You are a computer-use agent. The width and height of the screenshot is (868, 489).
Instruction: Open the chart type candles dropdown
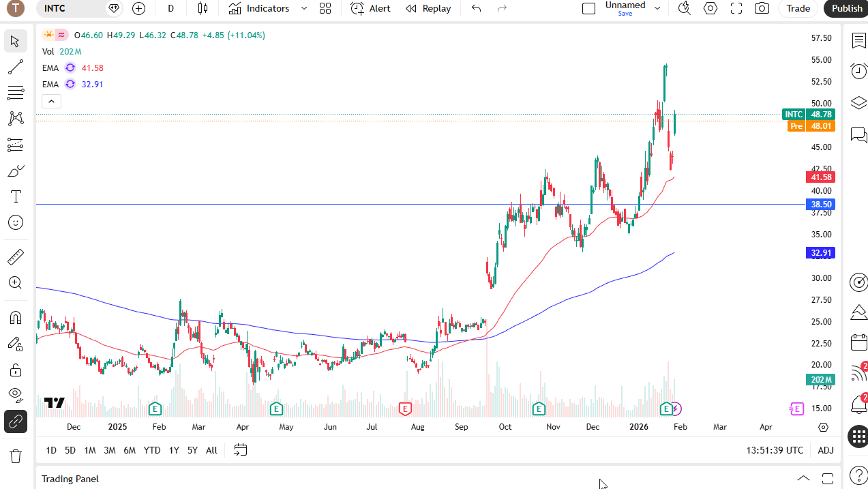click(x=203, y=8)
